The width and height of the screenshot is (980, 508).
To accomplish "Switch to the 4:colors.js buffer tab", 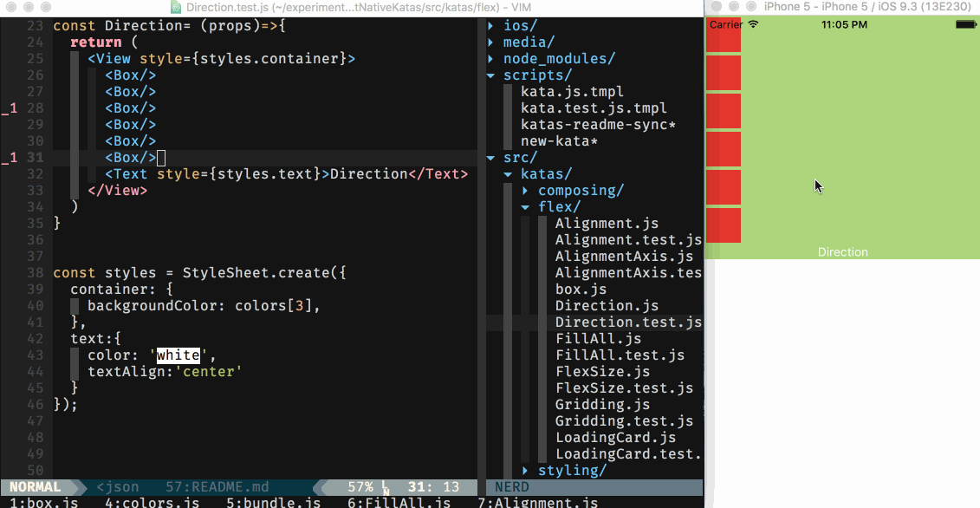I will [152, 503].
